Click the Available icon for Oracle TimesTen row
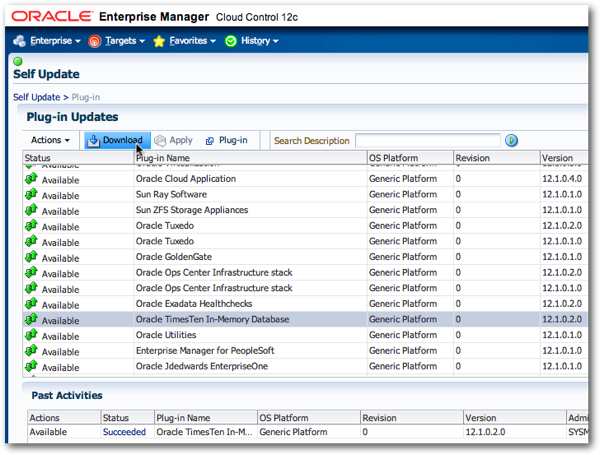This screenshot has height=455, width=600. 31,320
